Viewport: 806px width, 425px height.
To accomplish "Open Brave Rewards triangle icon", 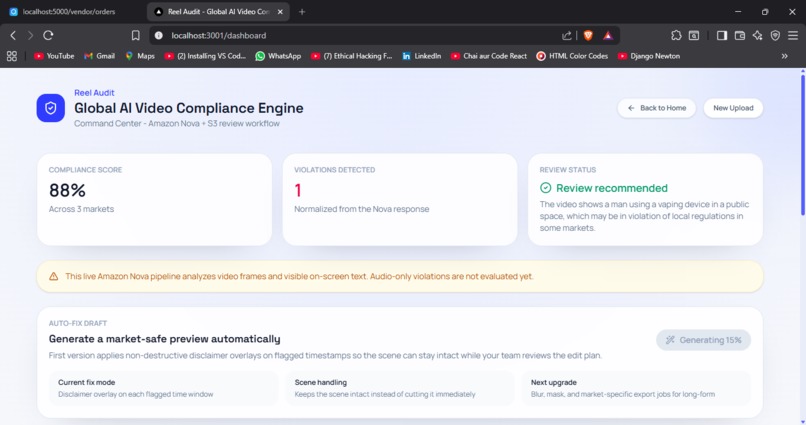I will [x=608, y=35].
